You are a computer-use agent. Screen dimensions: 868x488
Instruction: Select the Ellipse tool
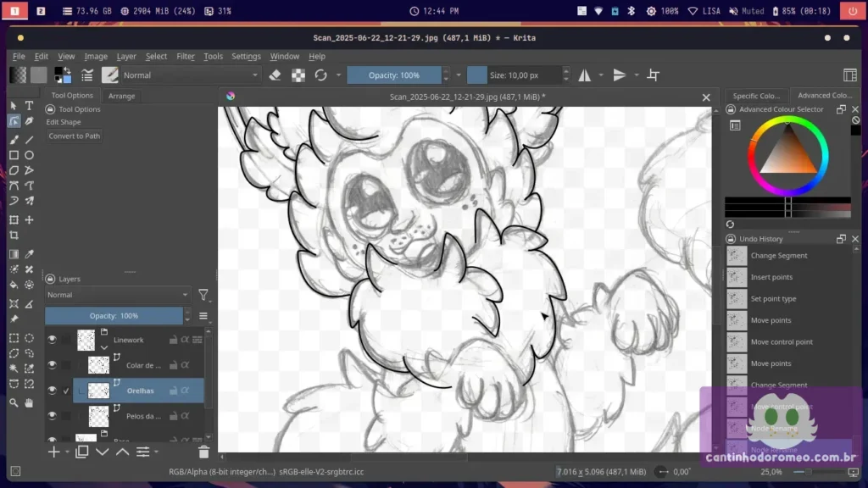[30, 156]
